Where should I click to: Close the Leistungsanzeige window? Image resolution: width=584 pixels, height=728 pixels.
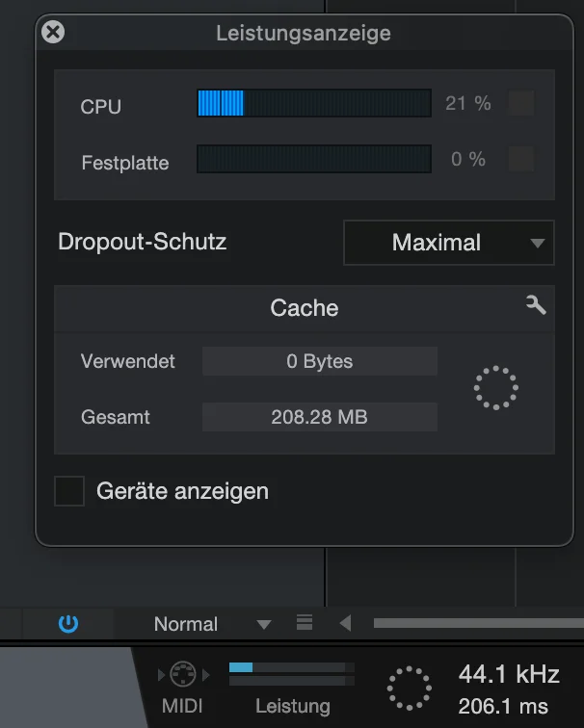(x=53, y=32)
